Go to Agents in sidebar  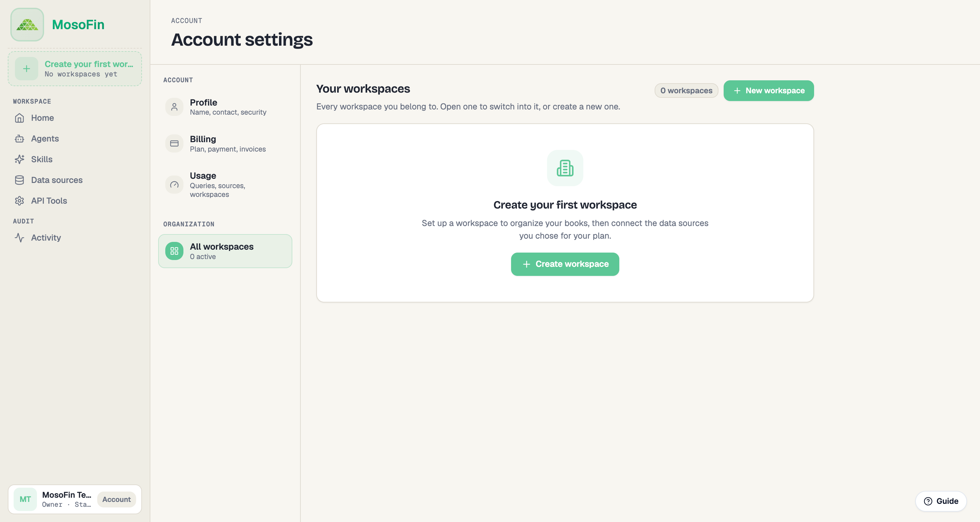75,139
